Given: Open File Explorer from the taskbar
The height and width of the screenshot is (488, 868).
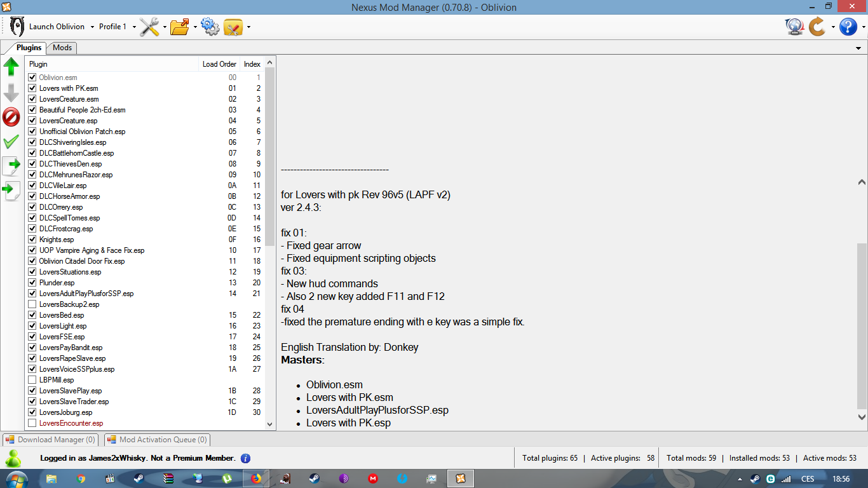Looking at the screenshot, I should [x=51, y=478].
